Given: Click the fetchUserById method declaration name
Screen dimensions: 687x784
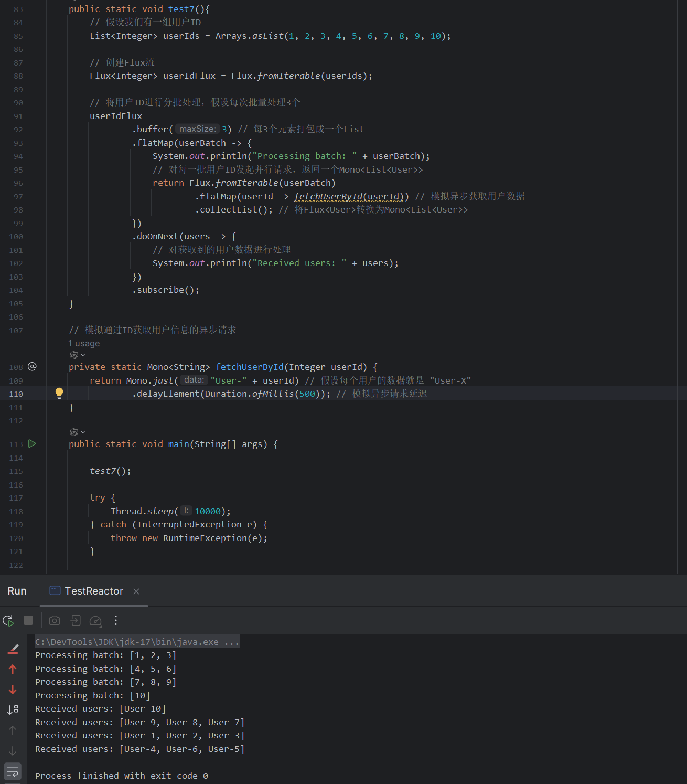Looking at the screenshot, I should coord(250,367).
